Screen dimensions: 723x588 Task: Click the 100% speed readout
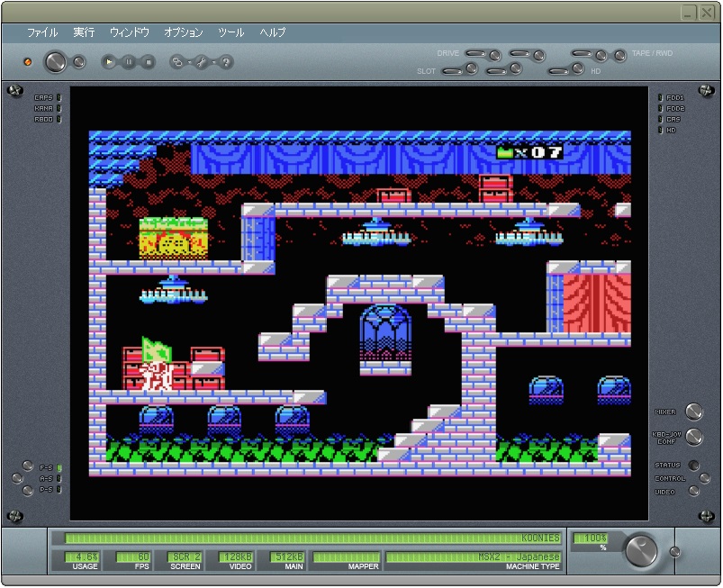(591, 538)
